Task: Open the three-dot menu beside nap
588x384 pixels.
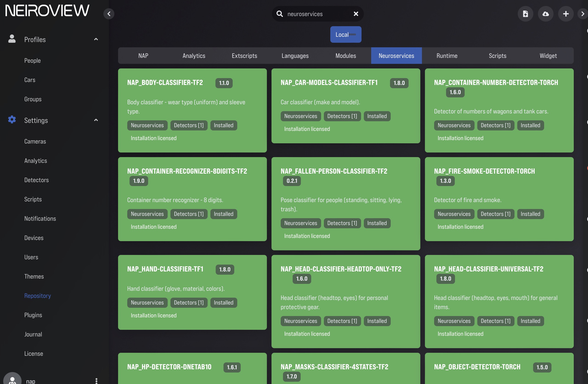Action: click(x=96, y=381)
